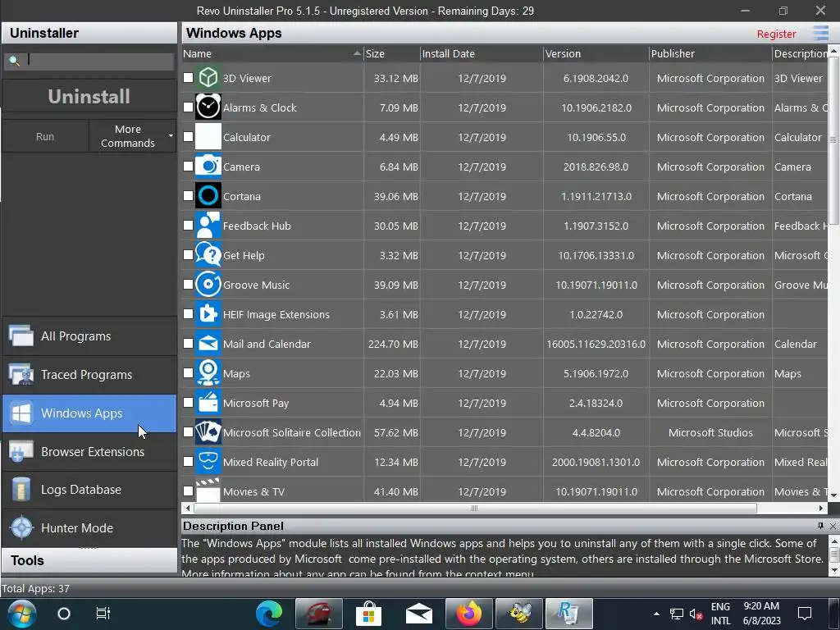The height and width of the screenshot is (630, 840).
Task: Open the notification center icon
Action: tap(804, 614)
